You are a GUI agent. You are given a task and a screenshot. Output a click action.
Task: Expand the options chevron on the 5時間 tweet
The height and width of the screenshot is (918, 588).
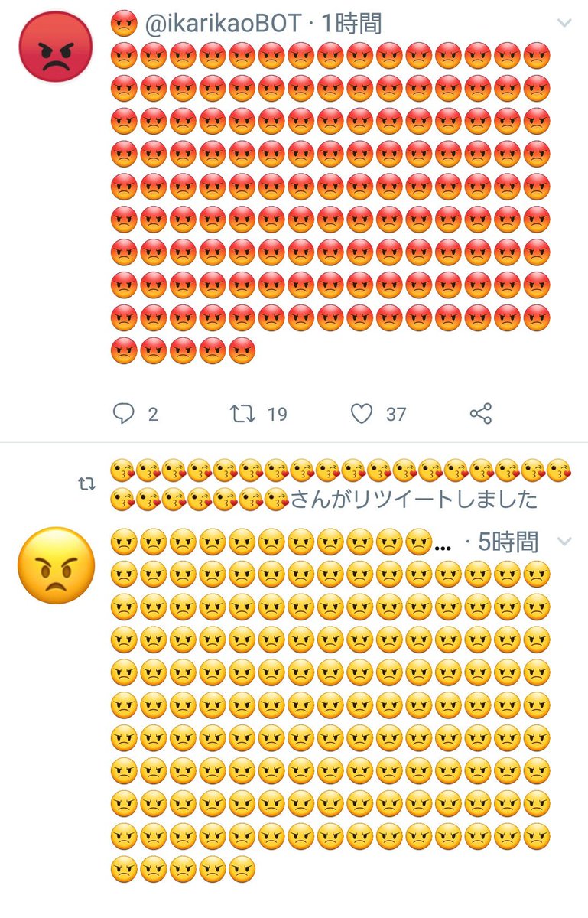564,542
